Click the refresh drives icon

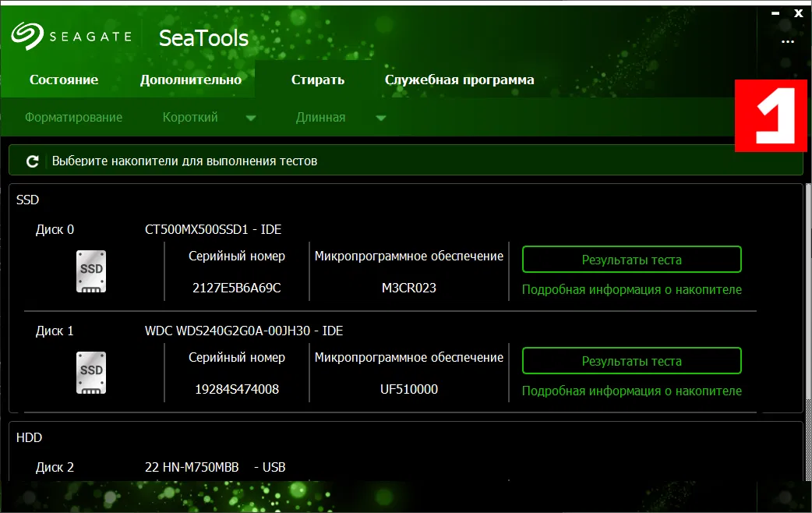point(33,161)
